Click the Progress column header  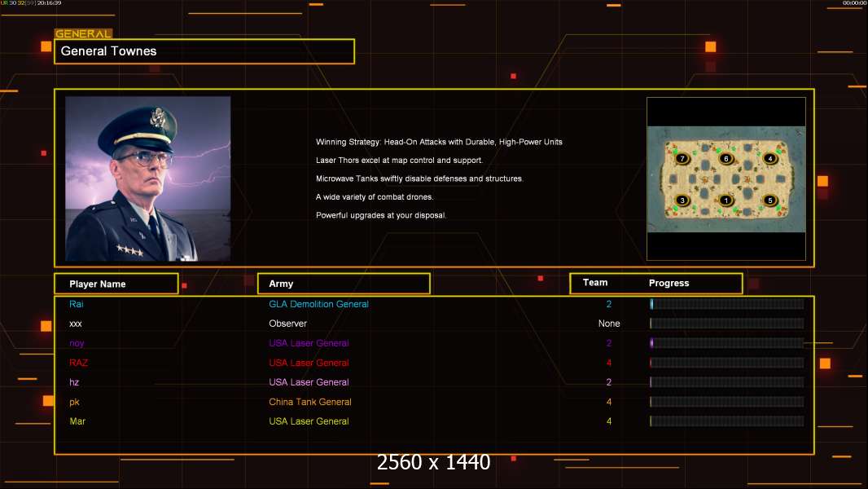click(669, 283)
